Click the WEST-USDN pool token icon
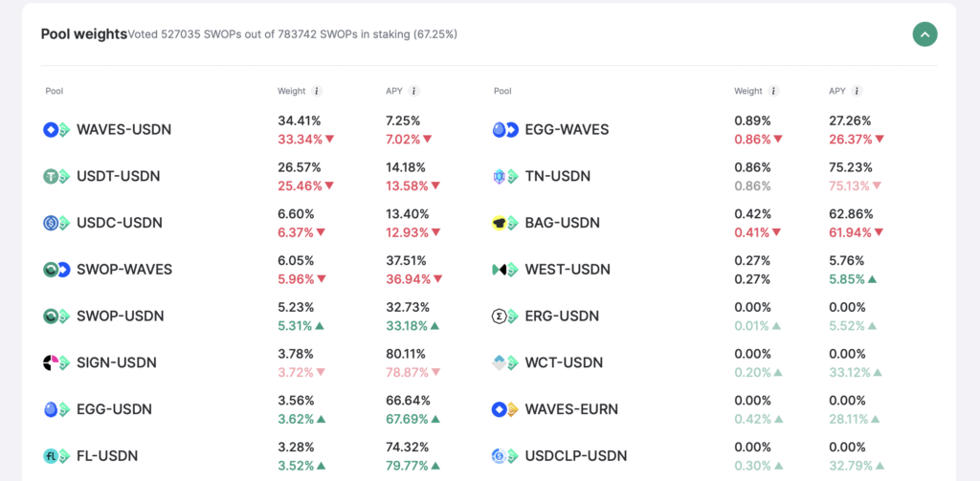The height and width of the screenshot is (481, 980). point(505,270)
